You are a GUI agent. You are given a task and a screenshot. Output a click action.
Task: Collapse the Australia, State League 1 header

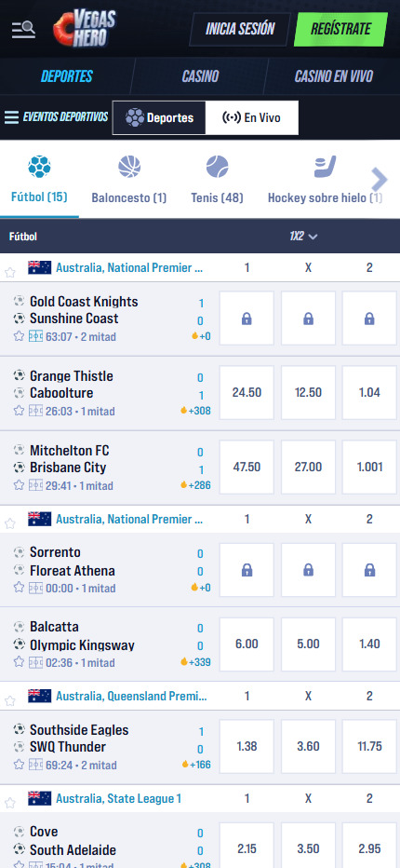pyautogui.click(x=200, y=798)
